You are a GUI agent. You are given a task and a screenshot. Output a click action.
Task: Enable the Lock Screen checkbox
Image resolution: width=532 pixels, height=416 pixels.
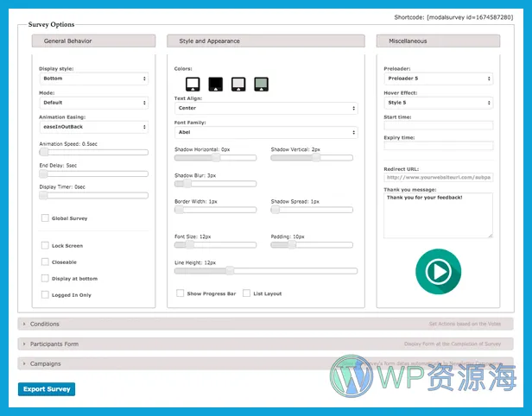pyautogui.click(x=45, y=245)
